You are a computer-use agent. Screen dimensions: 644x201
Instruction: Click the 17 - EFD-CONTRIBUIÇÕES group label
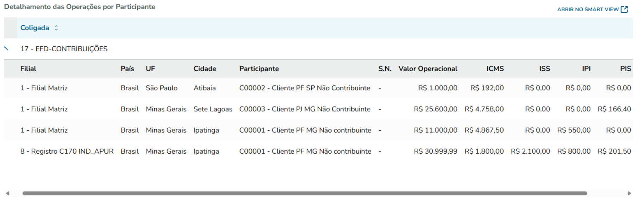click(x=64, y=49)
